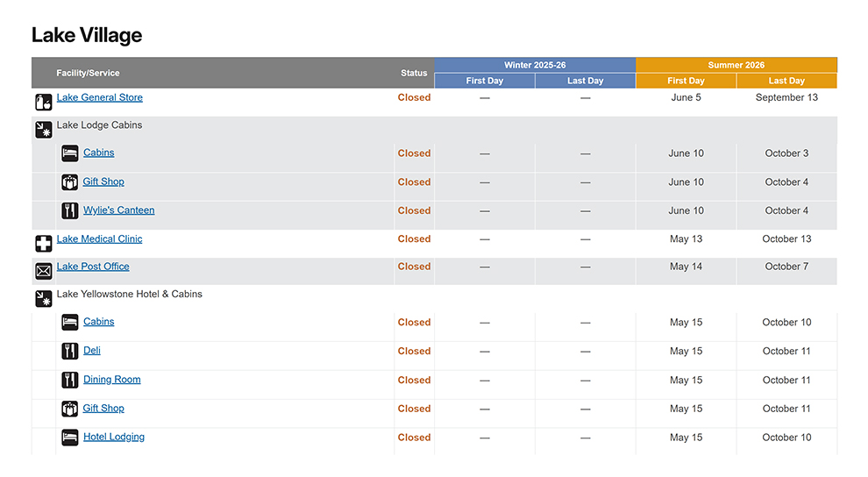This screenshot has width=868, height=477.
Task: Click the Lake Post Office envelope icon
Action: click(x=43, y=271)
